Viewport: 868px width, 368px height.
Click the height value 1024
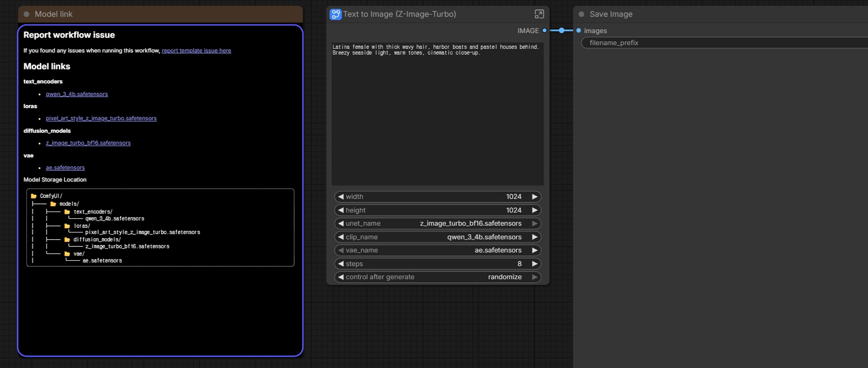[x=514, y=210]
